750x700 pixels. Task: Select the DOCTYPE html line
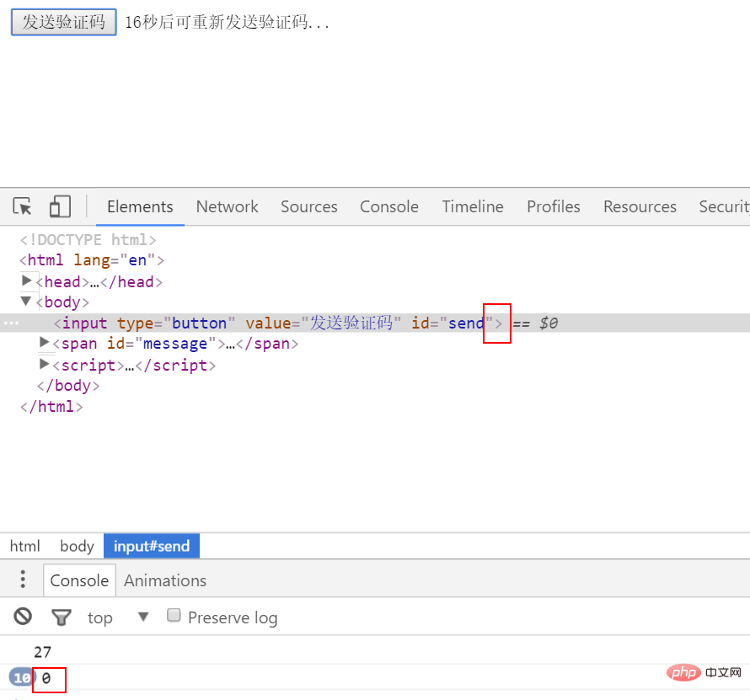[x=88, y=239]
